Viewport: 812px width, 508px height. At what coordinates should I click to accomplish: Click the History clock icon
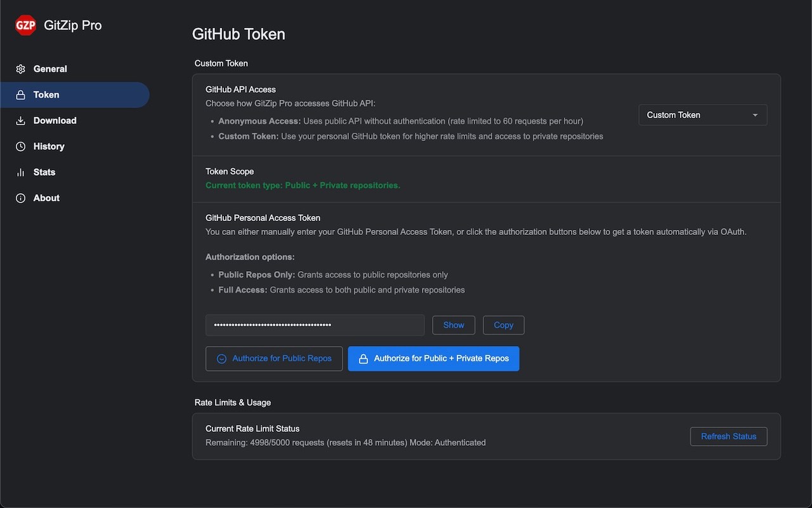21,147
